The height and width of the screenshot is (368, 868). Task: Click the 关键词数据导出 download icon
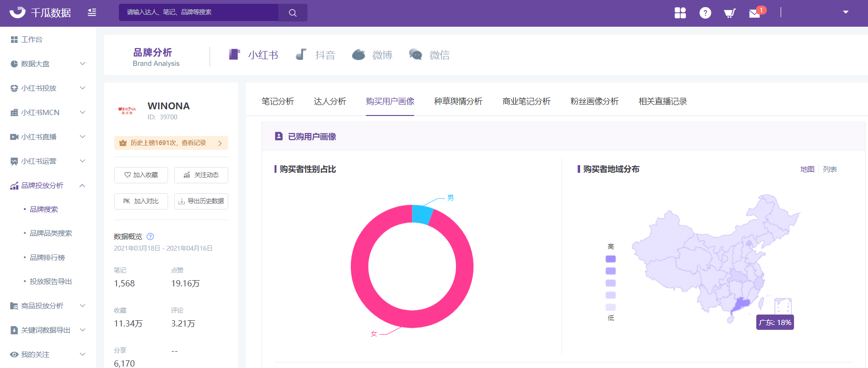(x=14, y=330)
